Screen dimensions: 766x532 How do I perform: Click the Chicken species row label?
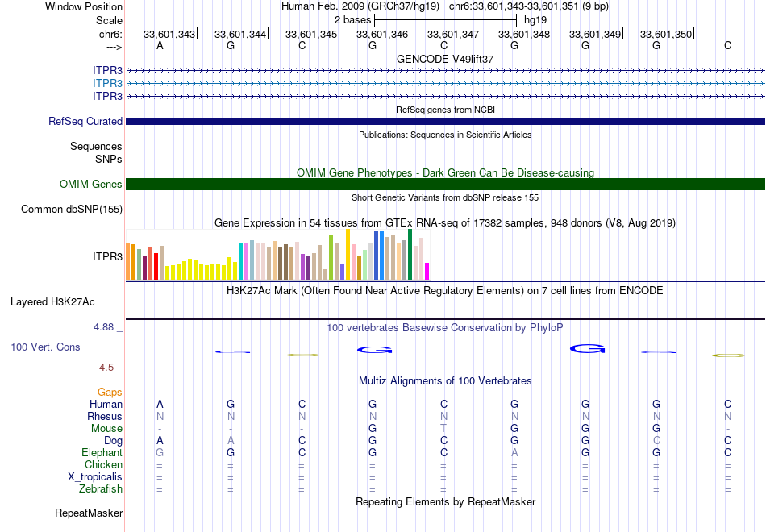coord(103,464)
